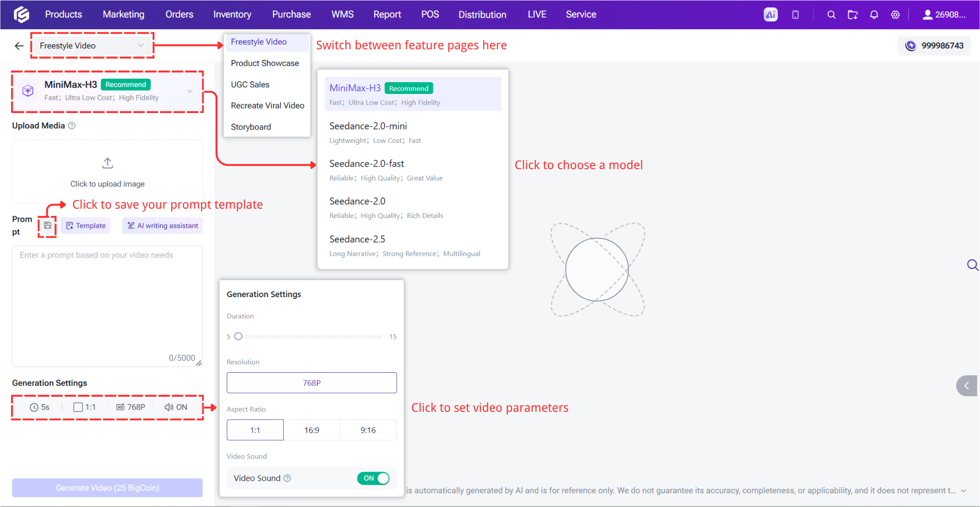Open search via the header magnifier icon
Screen dimensions: 980x507
[831, 15]
